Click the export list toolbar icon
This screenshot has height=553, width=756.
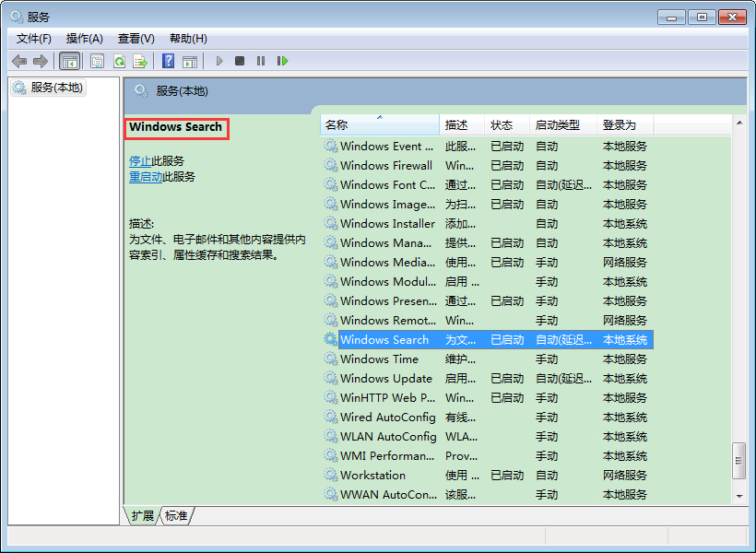click(140, 61)
